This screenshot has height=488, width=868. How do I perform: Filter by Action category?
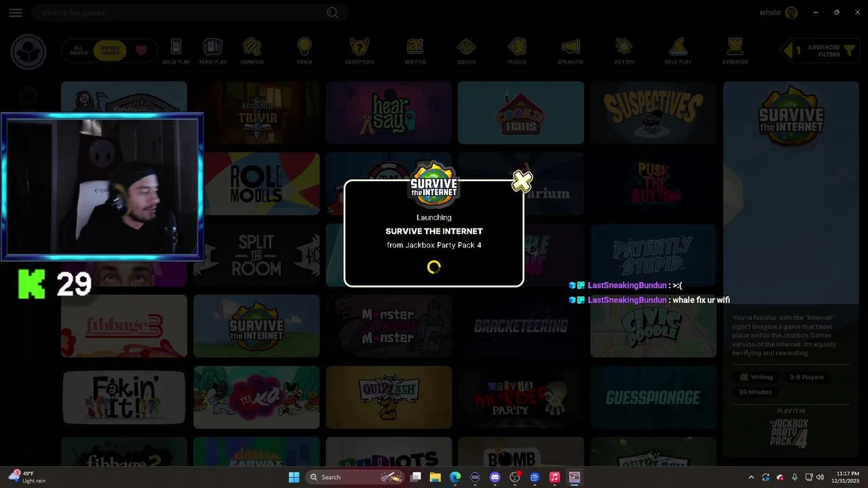[x=624, y=52]
